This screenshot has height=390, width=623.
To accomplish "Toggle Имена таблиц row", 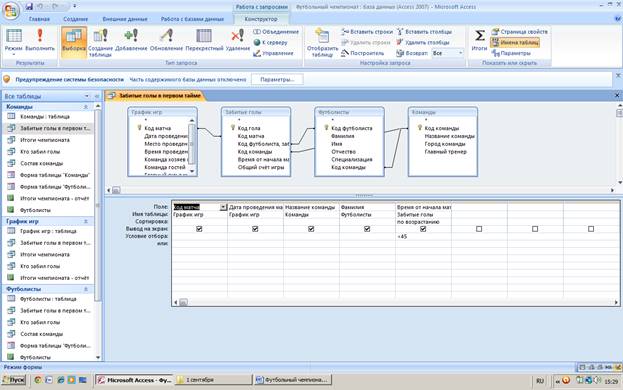I will coord(515,42).
